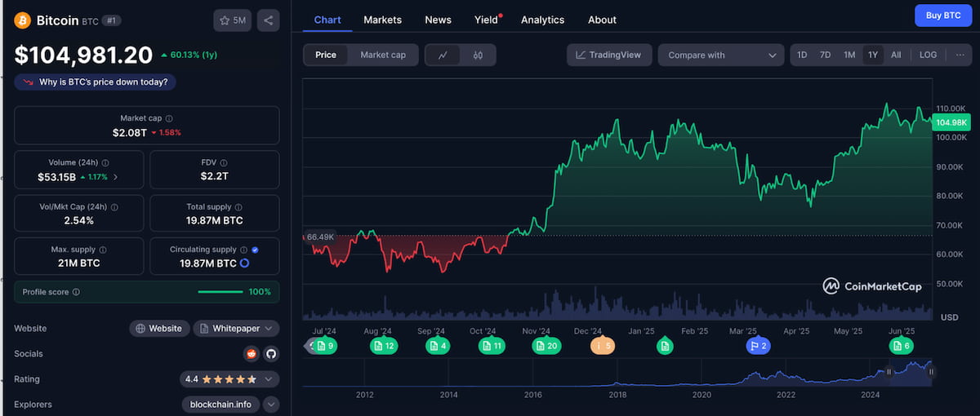
Task: Open the Markets tab
Action: pyautogui.click(x=382, y=20)
